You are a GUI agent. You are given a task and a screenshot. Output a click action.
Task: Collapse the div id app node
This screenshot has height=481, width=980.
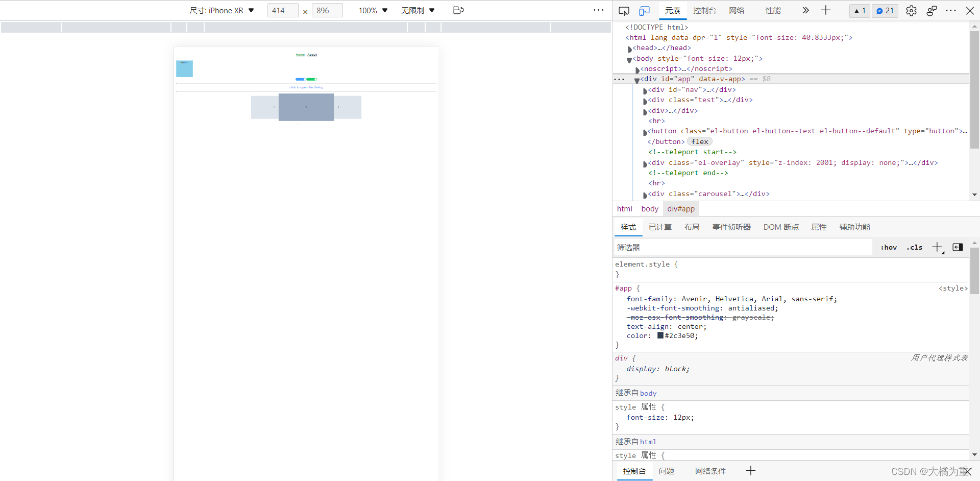(637, 80)
